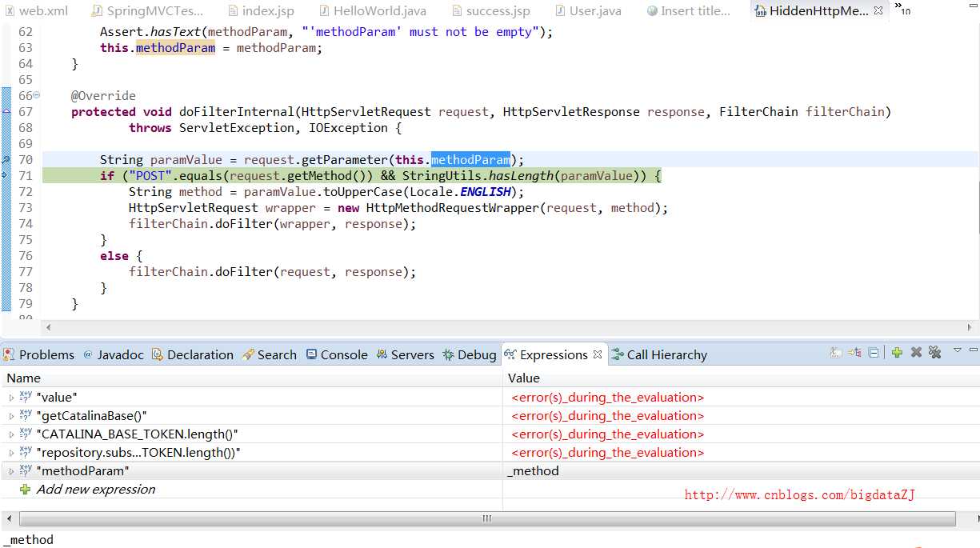The image size is (980, 548).
Task: Click the green plus beside Add new expression
Action: point(26,490)
